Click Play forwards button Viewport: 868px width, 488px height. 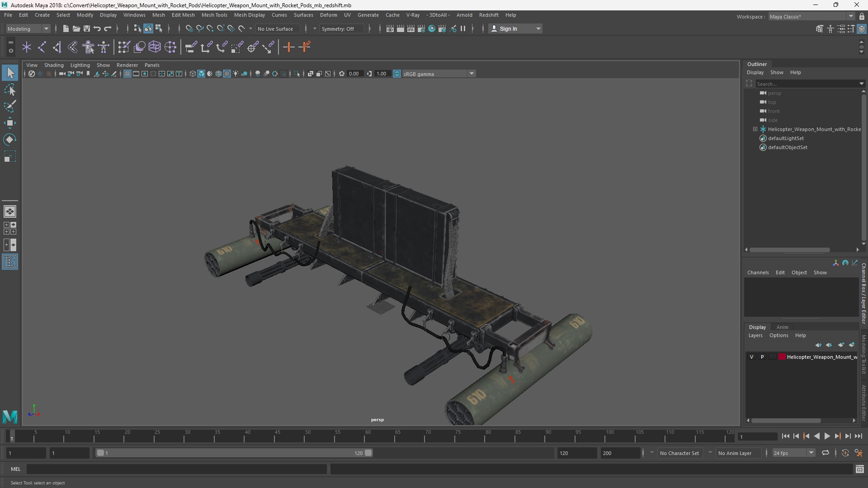coord(827,436)
